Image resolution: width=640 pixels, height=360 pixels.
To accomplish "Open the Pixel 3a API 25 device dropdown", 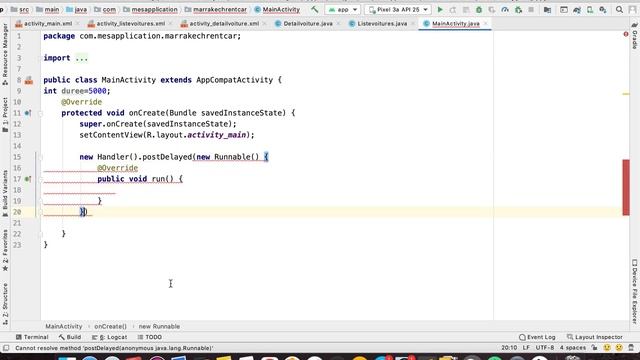I will (x=398, y=9).
